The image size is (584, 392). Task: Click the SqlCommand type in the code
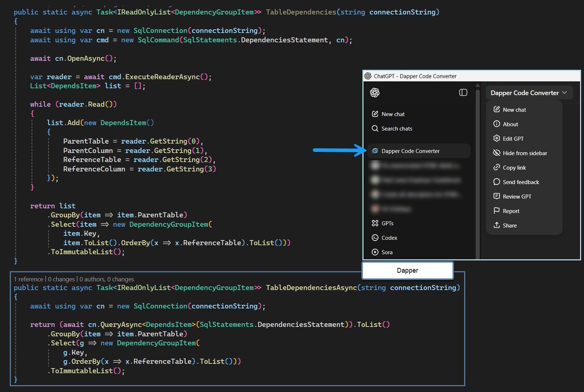[x=159, y=40]
